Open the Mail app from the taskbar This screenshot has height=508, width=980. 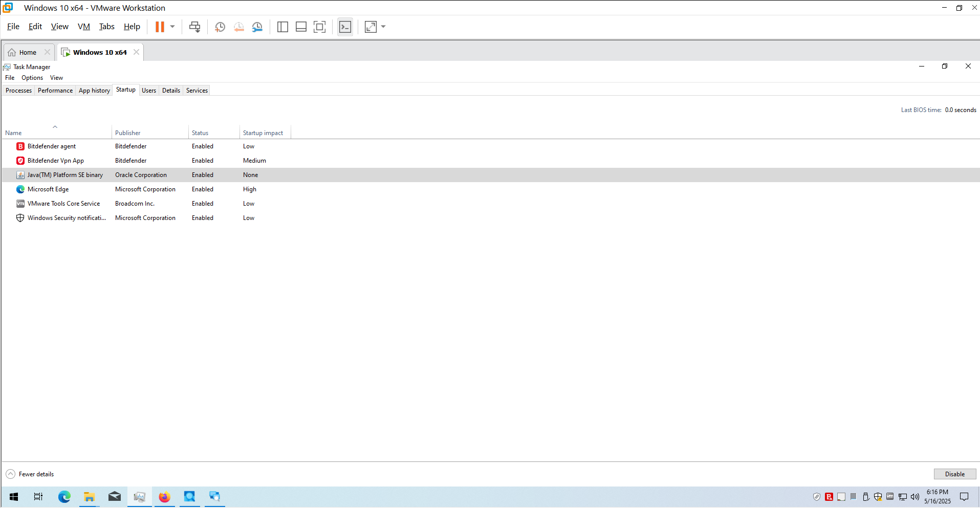point(115,497)
